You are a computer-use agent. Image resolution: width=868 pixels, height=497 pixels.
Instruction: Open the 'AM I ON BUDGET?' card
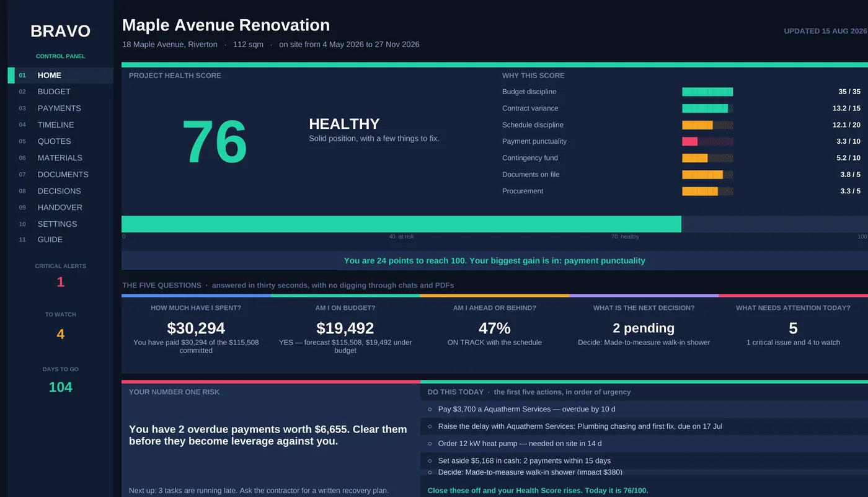tap(345, 333)
